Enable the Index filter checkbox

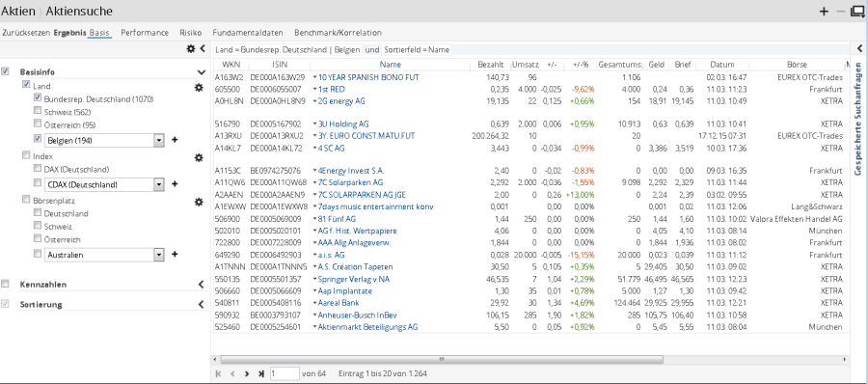[26, 155]
